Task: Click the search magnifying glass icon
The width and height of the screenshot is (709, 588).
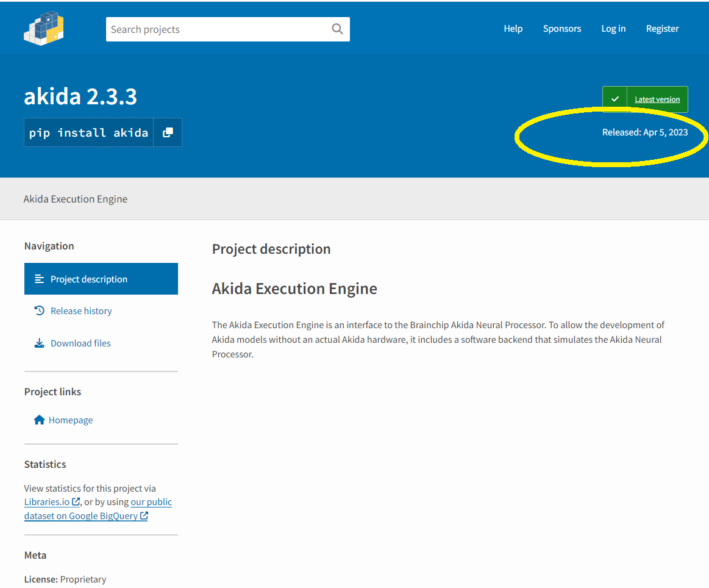Action: [337, 29]
